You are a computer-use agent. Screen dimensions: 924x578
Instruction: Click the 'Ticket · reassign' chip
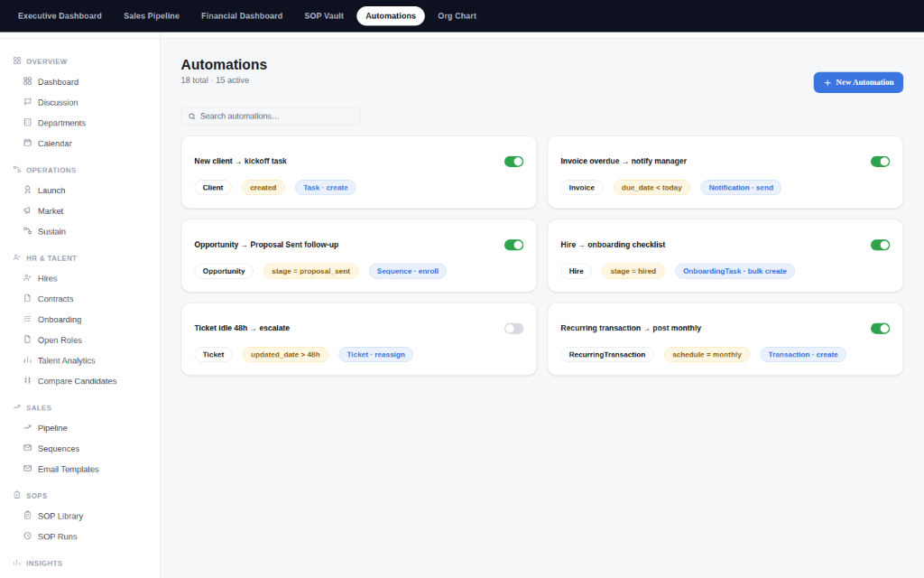[375, 354]
